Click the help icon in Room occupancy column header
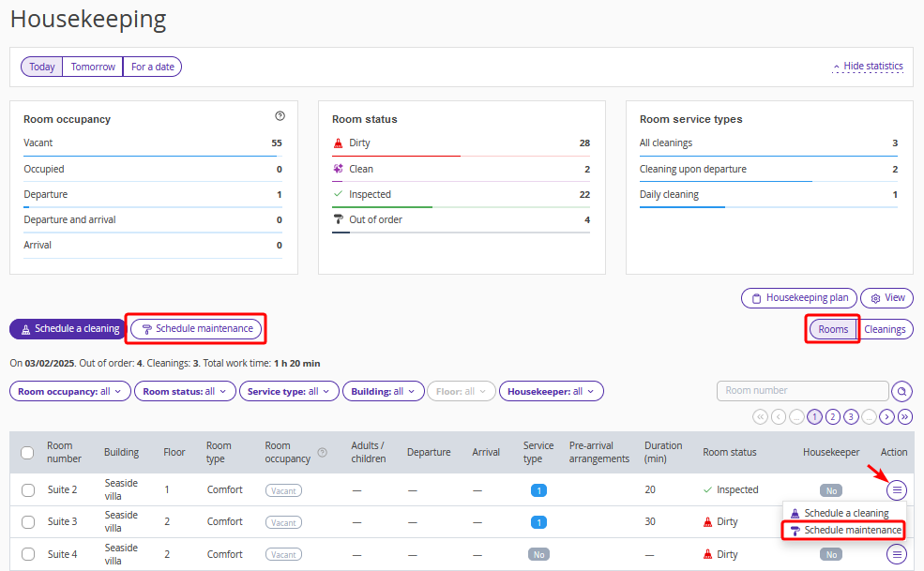This screenshot has width=924, height=571. [x=323, y=453]
